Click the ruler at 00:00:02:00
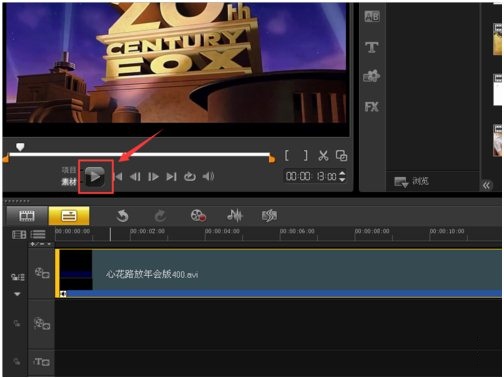The height and width of the screenshot is (378, 504). point(147,231)
